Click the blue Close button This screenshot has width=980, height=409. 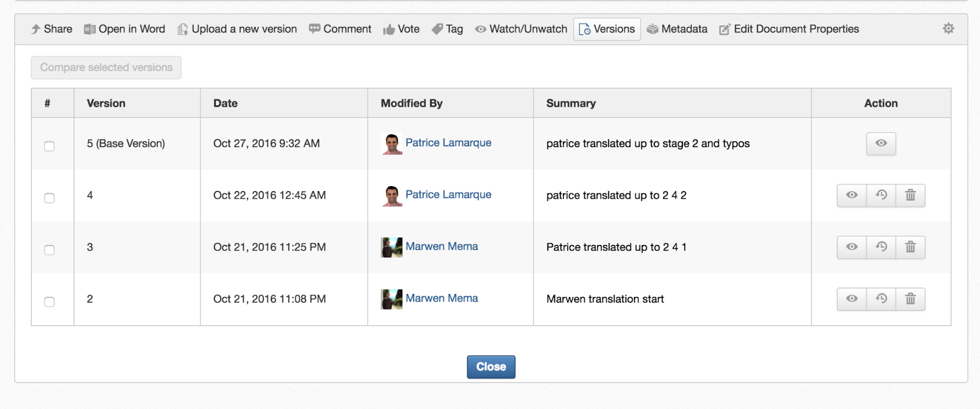[491, 367]
